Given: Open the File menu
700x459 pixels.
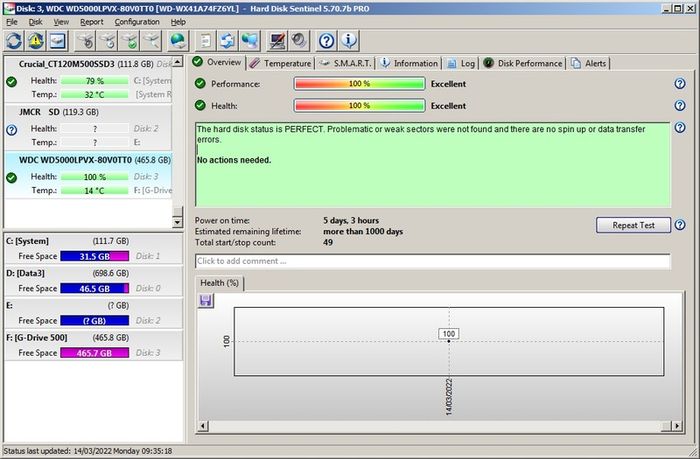Looking at the screenshot, I should 12,22.
